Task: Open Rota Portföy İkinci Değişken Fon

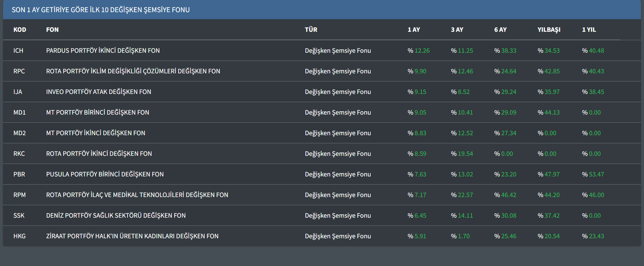Action: (99, 154)
